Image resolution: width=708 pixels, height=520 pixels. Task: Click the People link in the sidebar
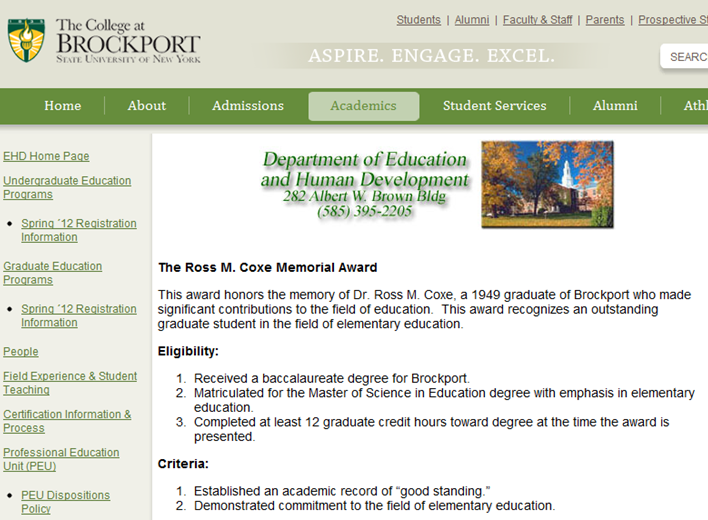(x=21, y=352)
